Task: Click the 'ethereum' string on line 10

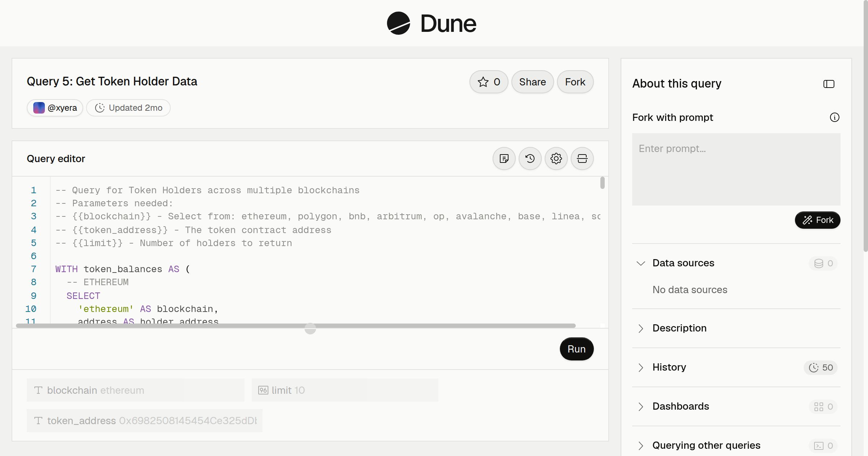Action: tap(106, 309)
